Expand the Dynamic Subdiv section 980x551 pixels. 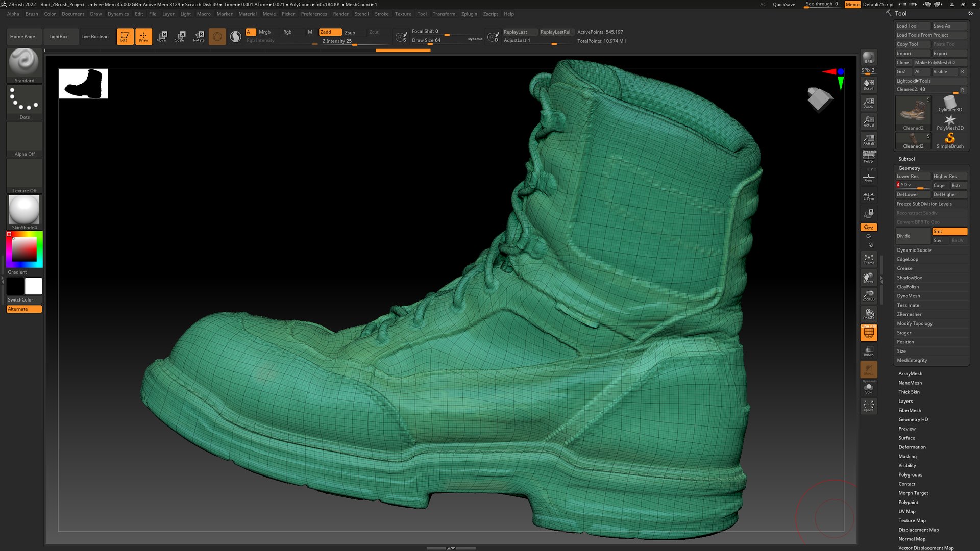point(914,250)
